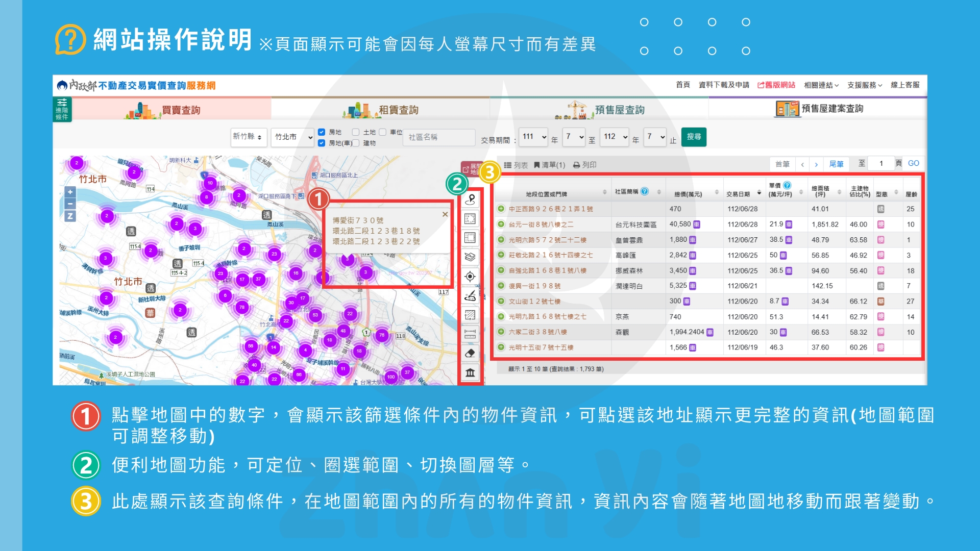Click the 展開地圖 expand map button

tap(471, 169)
